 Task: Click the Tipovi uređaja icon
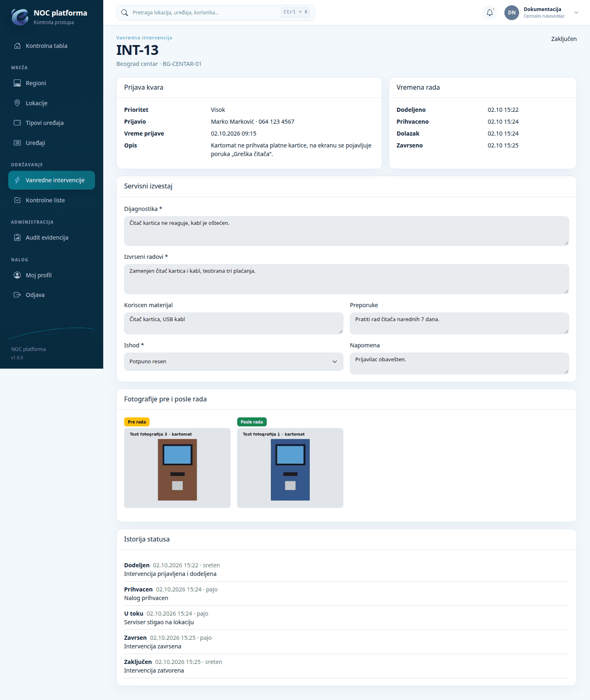(x=17, y=123)
